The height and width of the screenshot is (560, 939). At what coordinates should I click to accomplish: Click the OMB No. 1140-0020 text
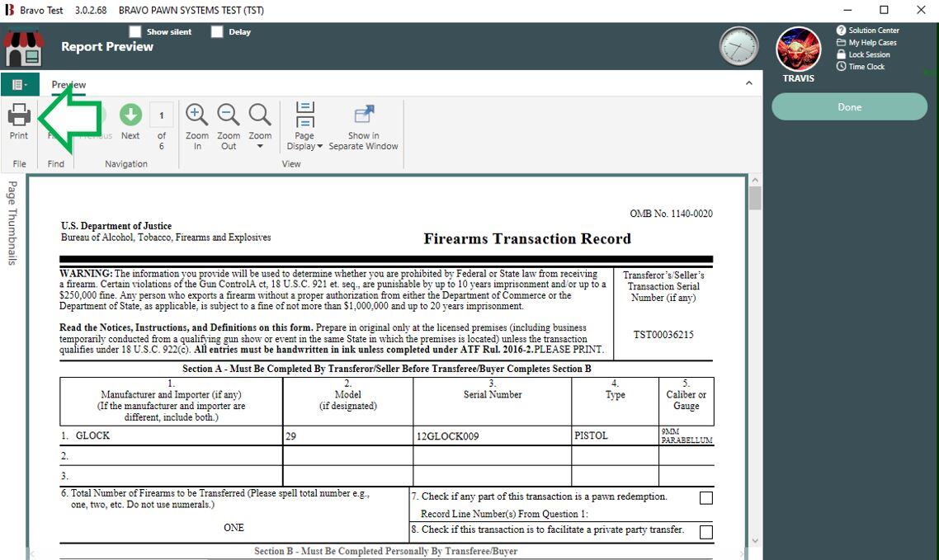coord(672,214)
